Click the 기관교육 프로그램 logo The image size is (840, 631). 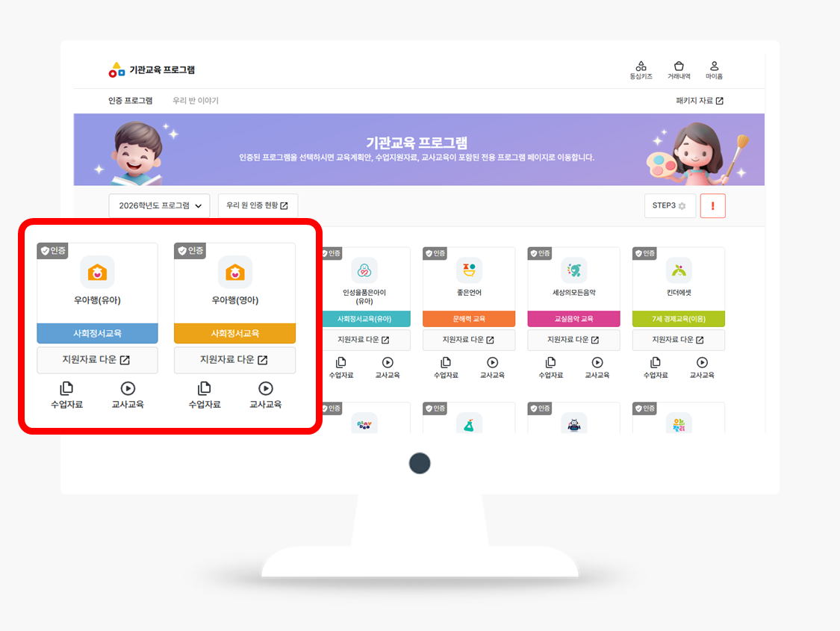coord(152,70)
